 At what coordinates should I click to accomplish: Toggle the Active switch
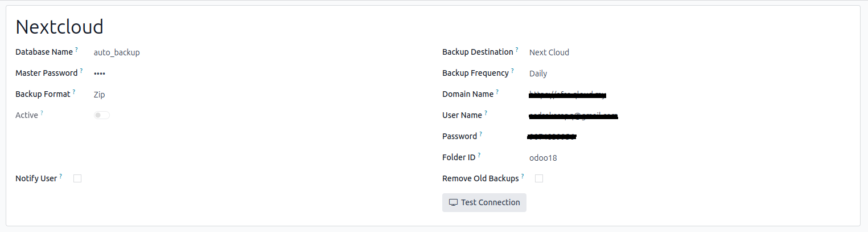[x=102, y=115]
